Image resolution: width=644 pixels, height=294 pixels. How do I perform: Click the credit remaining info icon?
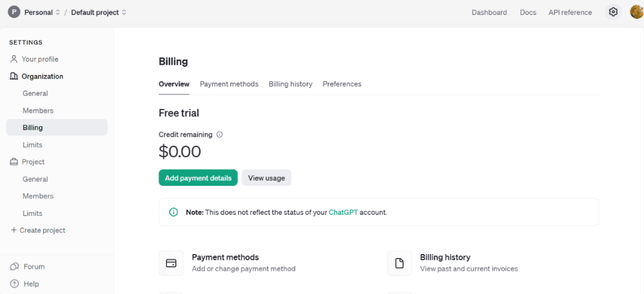(220, 134)
